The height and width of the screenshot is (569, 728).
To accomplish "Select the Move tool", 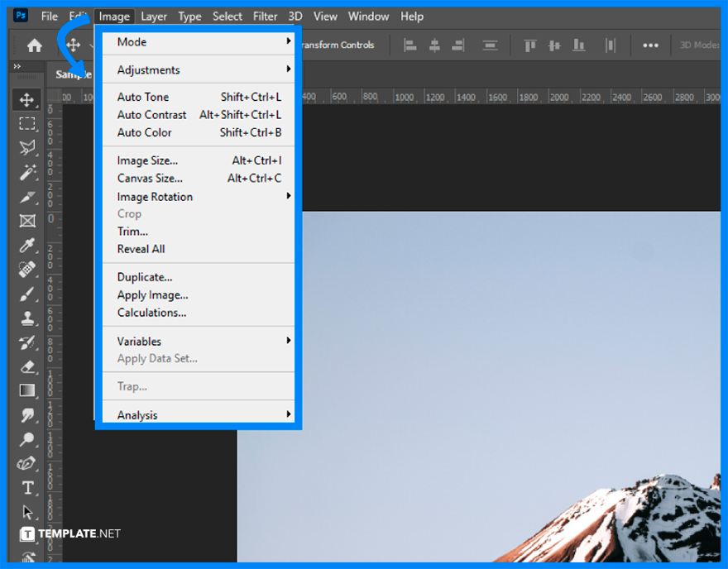I will (27, 99).
